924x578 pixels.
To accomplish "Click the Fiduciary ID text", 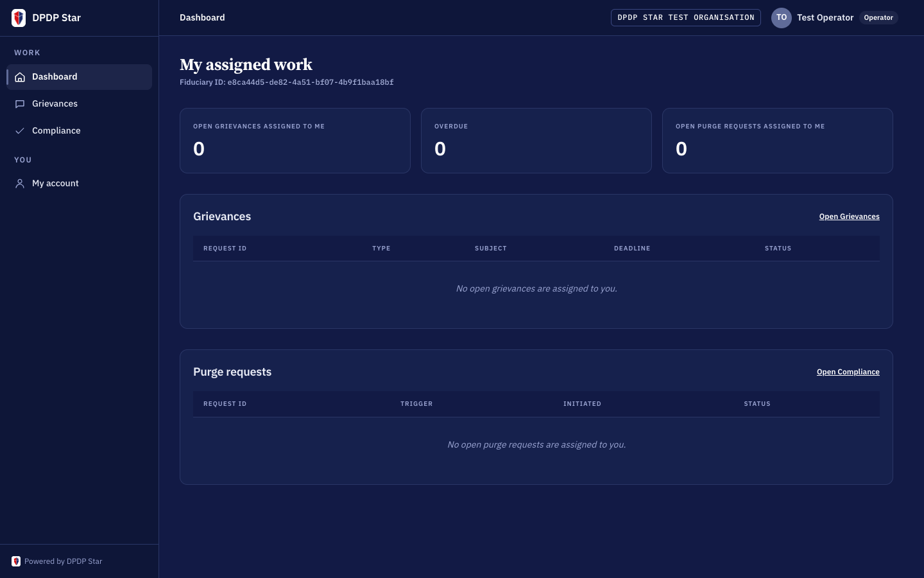I will pyautogui.click(x=287, y=82).
